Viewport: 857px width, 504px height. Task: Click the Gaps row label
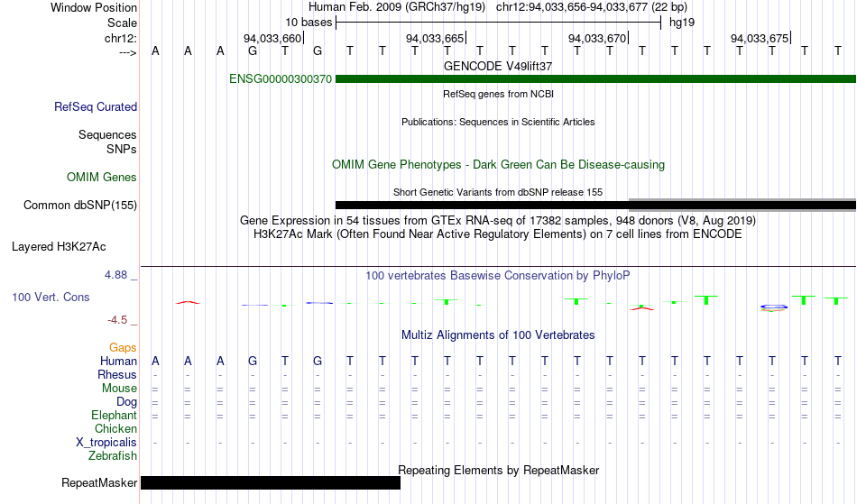click(x=123, y=348)
